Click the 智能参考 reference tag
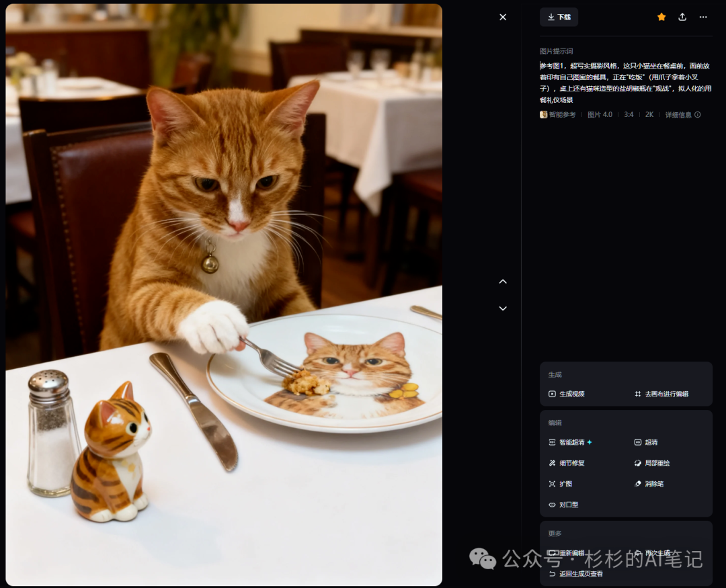Viewport: 726px width, 588px height. pos(558,115)
